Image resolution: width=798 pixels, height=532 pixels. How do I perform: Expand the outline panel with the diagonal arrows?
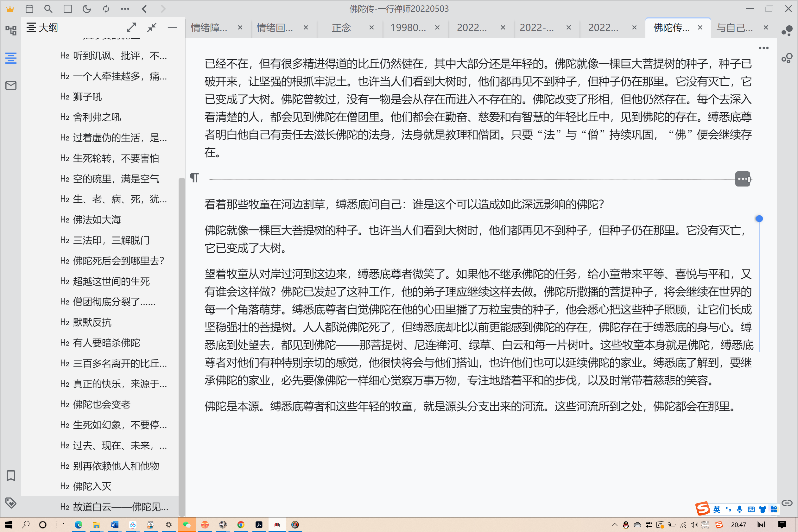pyautogui.click(x=132, y=28)
